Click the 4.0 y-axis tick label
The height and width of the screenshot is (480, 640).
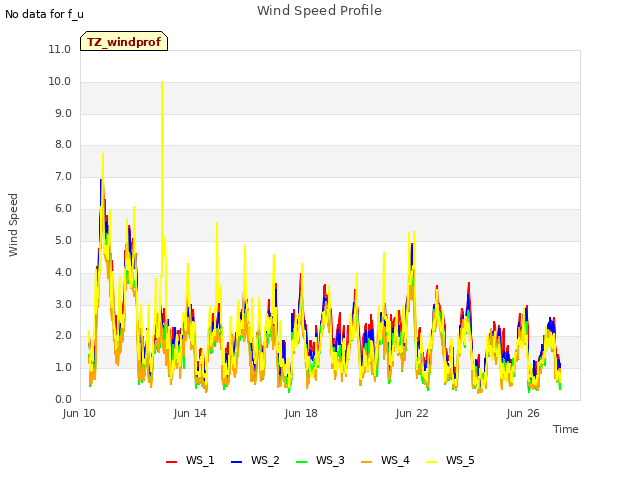coord(63,272)
